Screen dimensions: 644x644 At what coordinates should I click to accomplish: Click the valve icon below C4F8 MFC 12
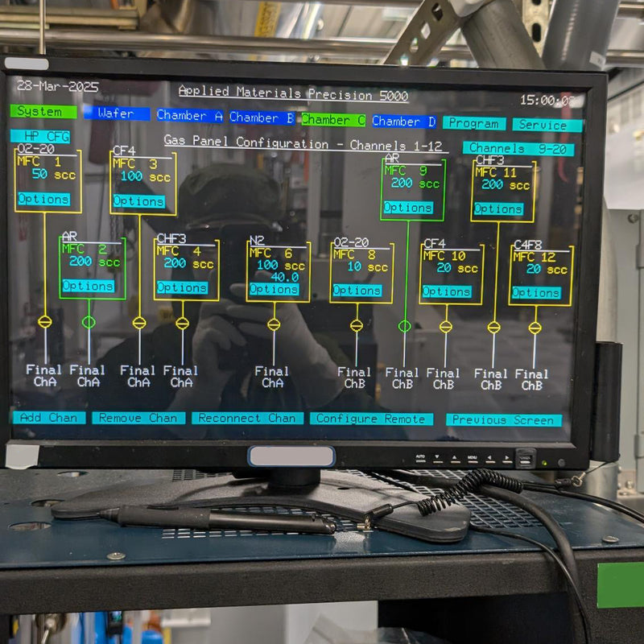coord(536,328)
